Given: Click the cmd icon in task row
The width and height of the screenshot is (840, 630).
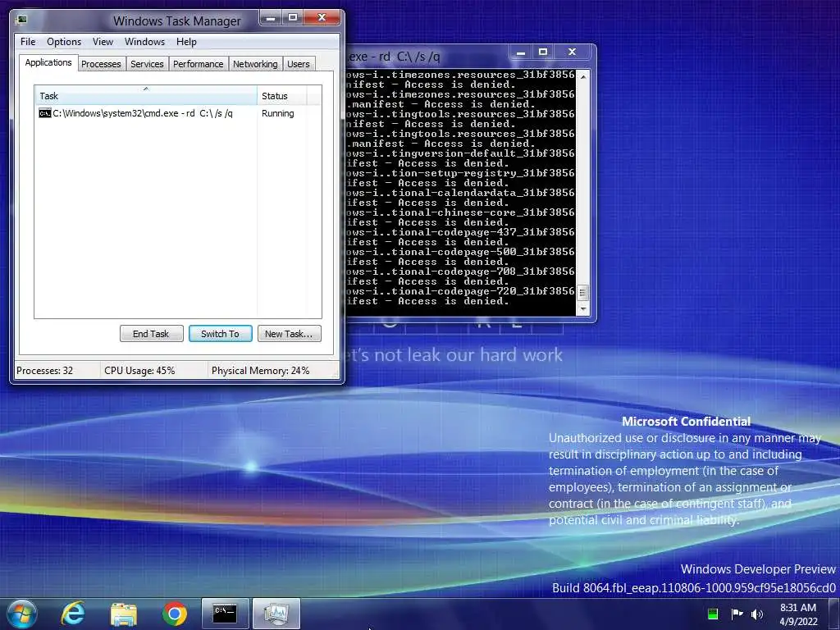Looking at the screenshot, I should pos(45,113).
